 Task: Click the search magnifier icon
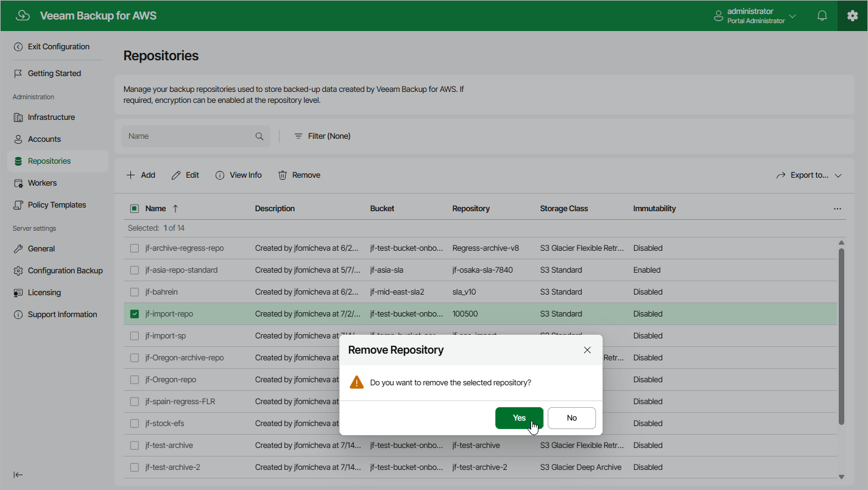tap(259, 136)
